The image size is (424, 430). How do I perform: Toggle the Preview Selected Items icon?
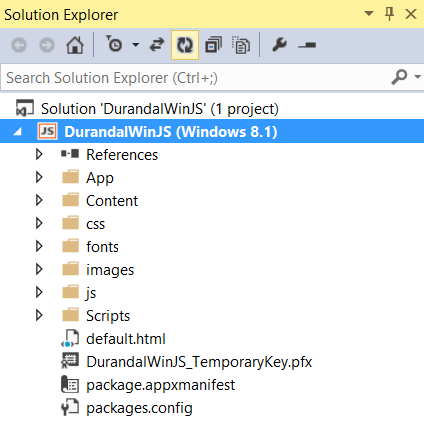coord(307,45)
